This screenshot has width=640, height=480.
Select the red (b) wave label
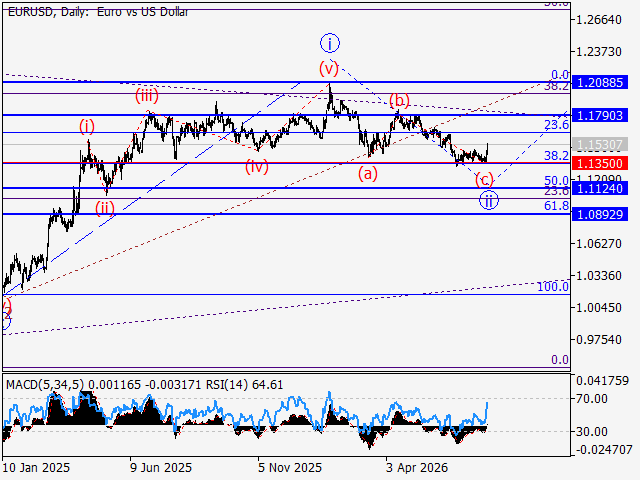[399, 100]
